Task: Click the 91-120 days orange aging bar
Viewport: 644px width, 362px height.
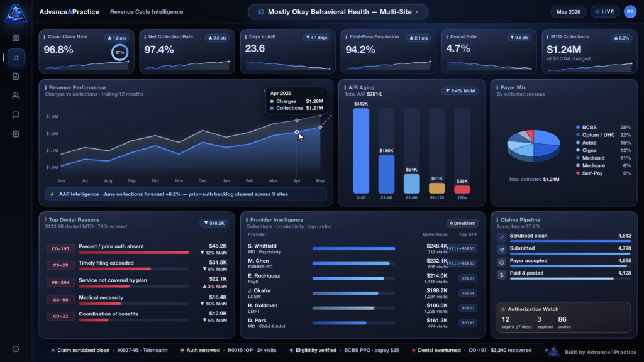Action: pyautogui.click(x=436, y=188)
